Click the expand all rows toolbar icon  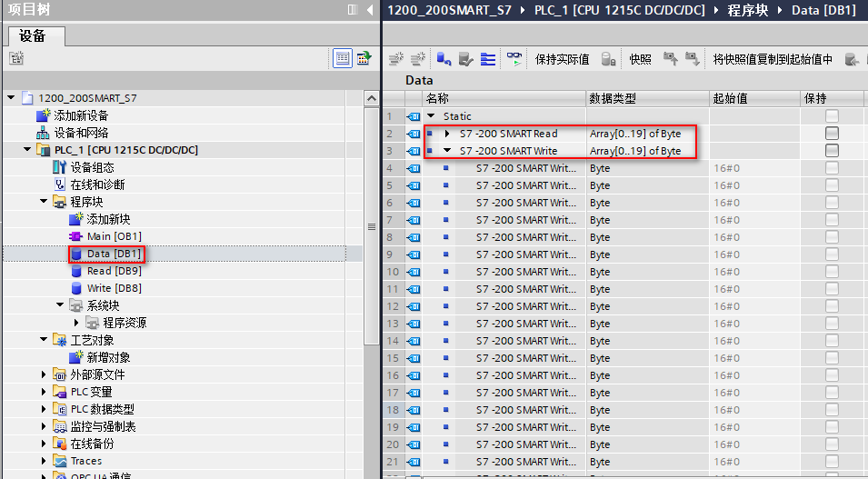point(488,59)
